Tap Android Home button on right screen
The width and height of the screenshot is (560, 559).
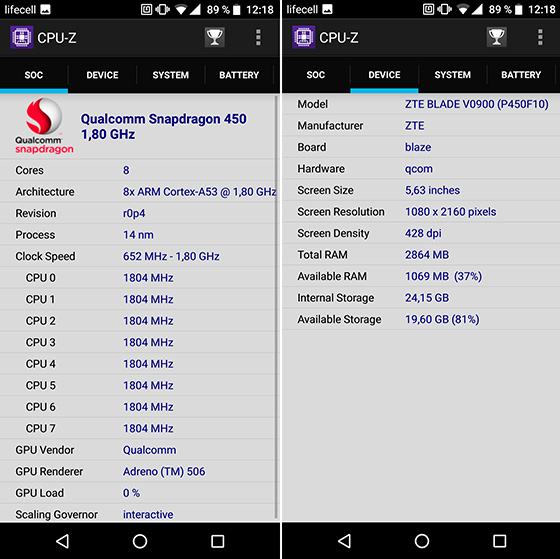422,541
